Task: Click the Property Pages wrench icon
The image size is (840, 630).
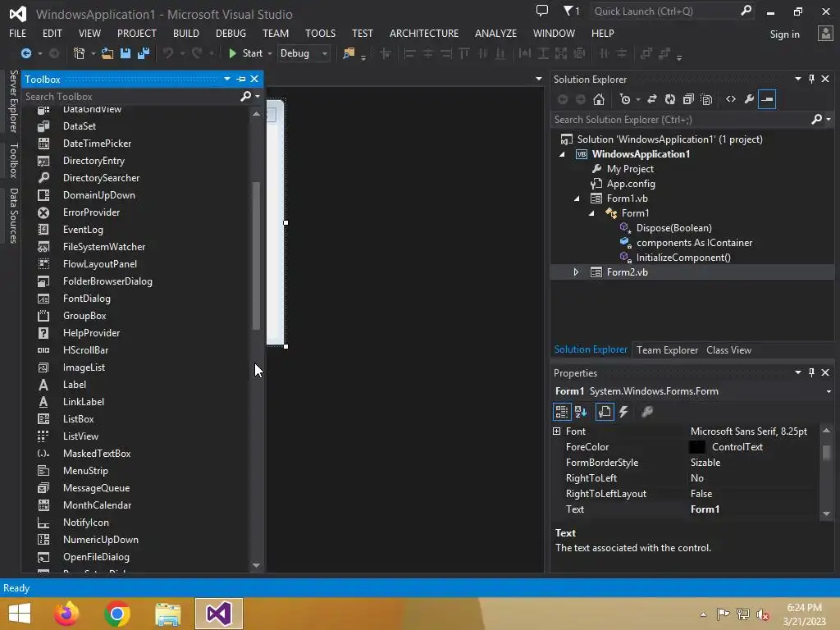Action: pos(647,412)
